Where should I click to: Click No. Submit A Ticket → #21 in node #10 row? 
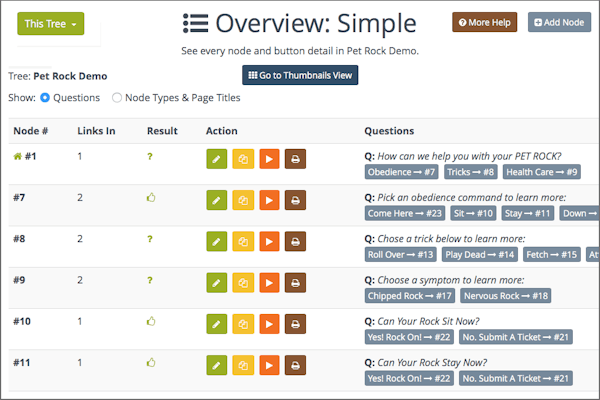coord(516,337)
